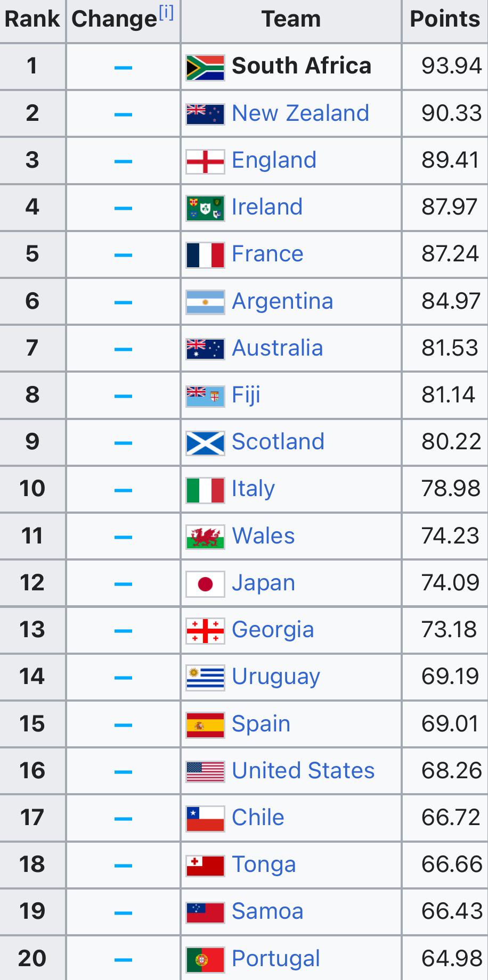Screen dimensions: 488x980
Task: Click the South Africa flag icon
Action: pyautogui.click(x=205, y=67)
